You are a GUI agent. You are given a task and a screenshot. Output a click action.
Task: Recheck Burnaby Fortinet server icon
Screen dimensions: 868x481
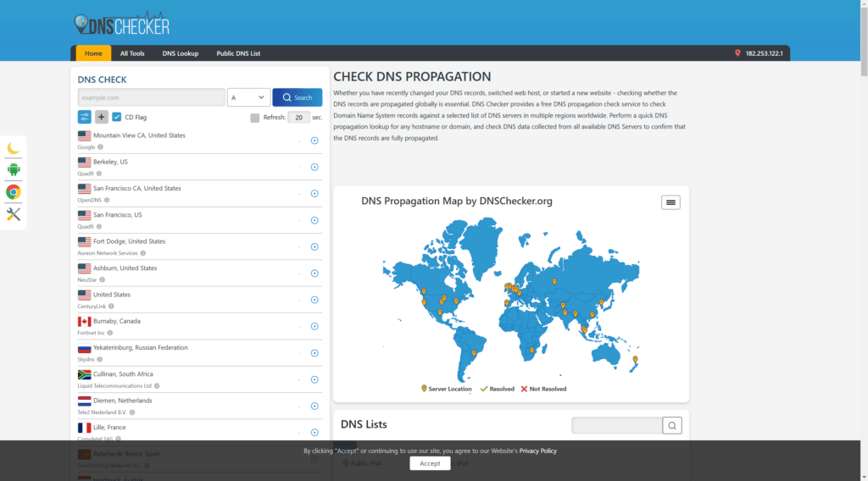(314, 326)
